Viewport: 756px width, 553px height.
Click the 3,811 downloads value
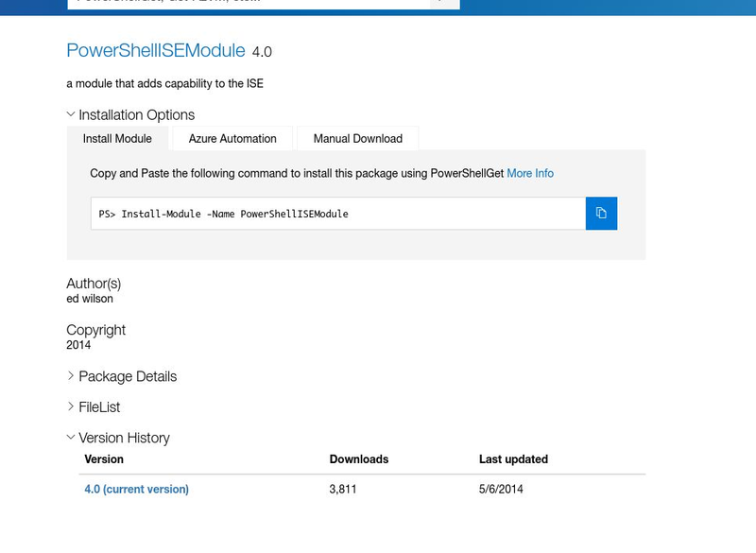pos(343,489)
